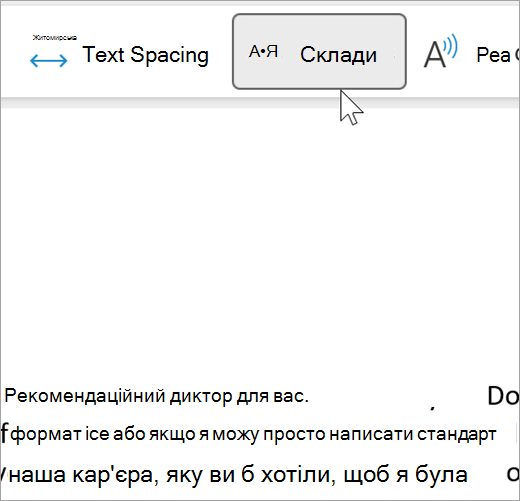Click the word диктор
Image resolution: width=520 pixels, height=501 pixels.
(201, 396)
